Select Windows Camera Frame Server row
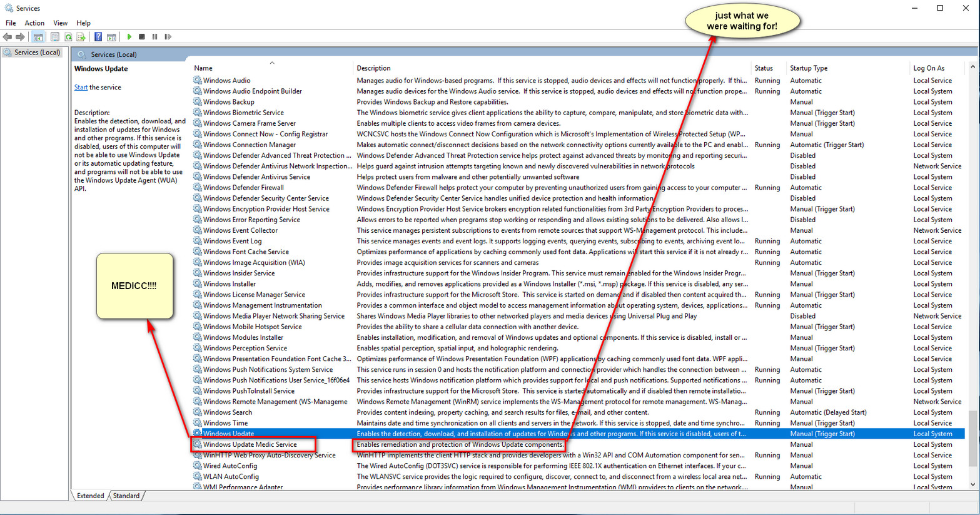The height and width of the screenshot is (515, 980). click(578, 123)
